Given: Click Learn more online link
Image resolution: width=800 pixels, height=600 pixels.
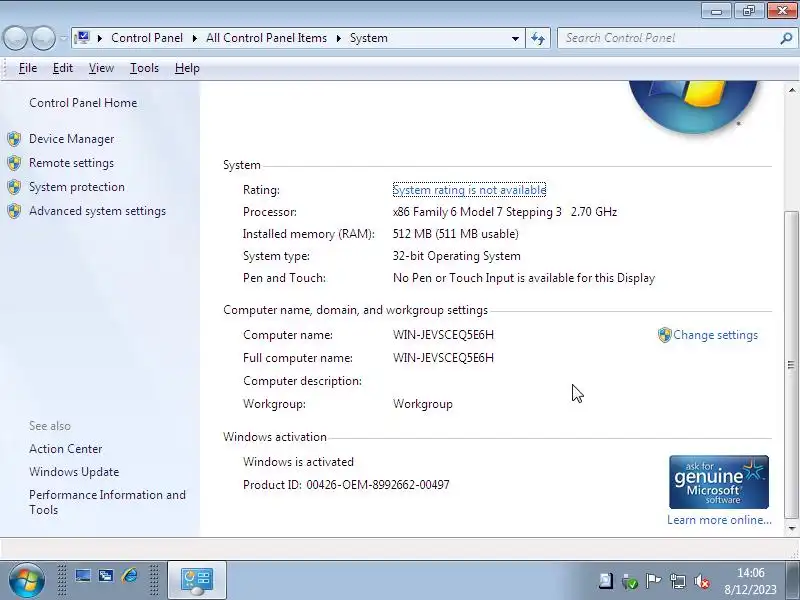Looking at the screenshot, I should click(x=719, y=520).
